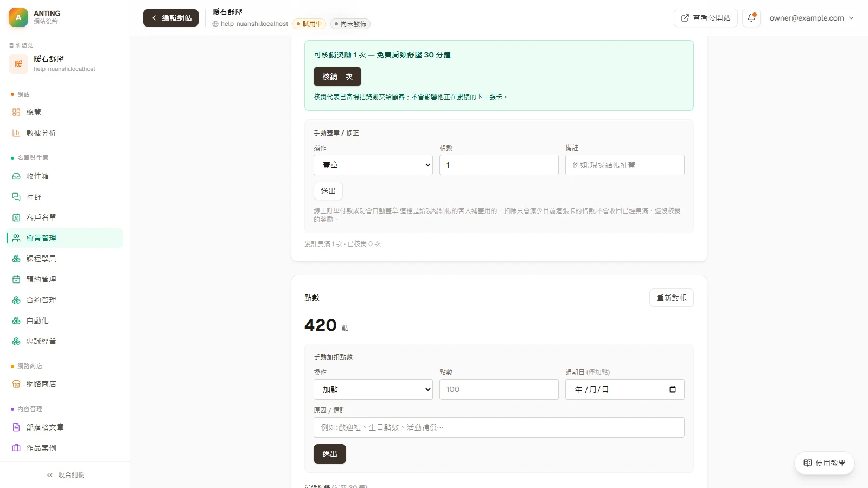Open 預約管理 menu item
This screenshot has height=488, width=868.
pyautogui.click(x=65, y=279)
